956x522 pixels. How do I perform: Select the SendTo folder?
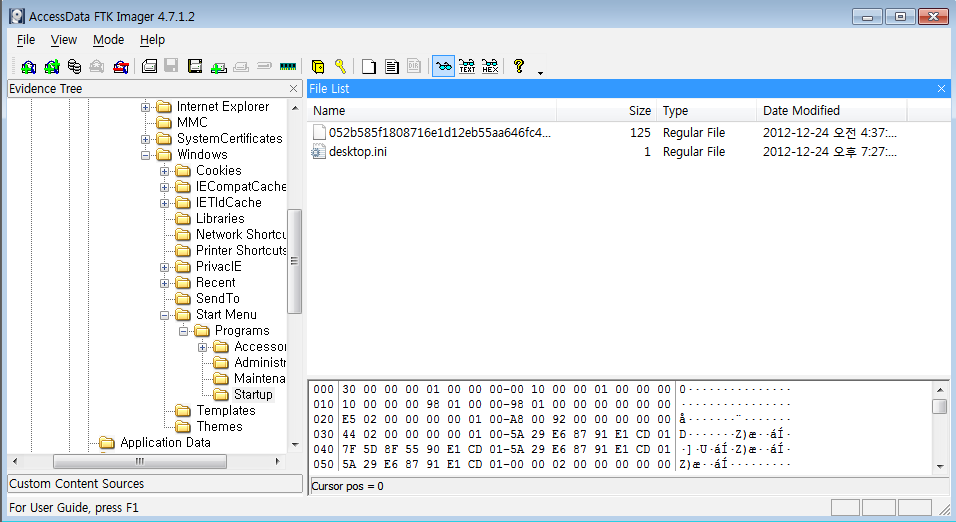click(218, 298)
